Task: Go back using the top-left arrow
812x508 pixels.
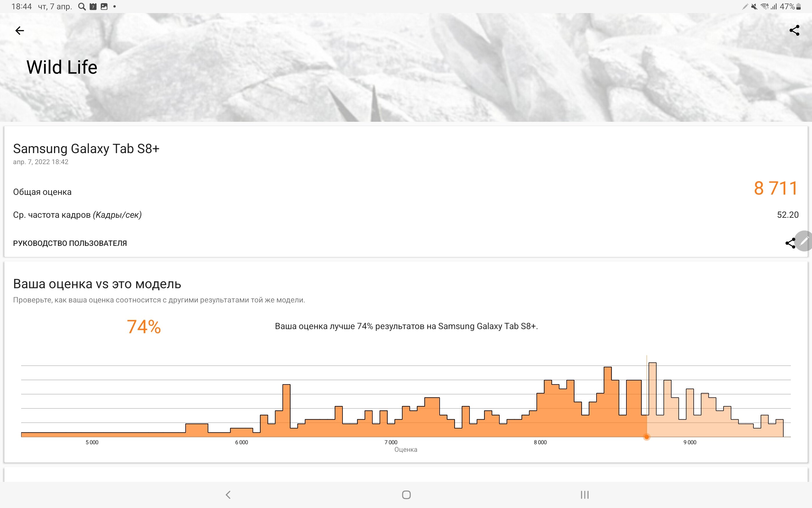Action: point(19,30)
